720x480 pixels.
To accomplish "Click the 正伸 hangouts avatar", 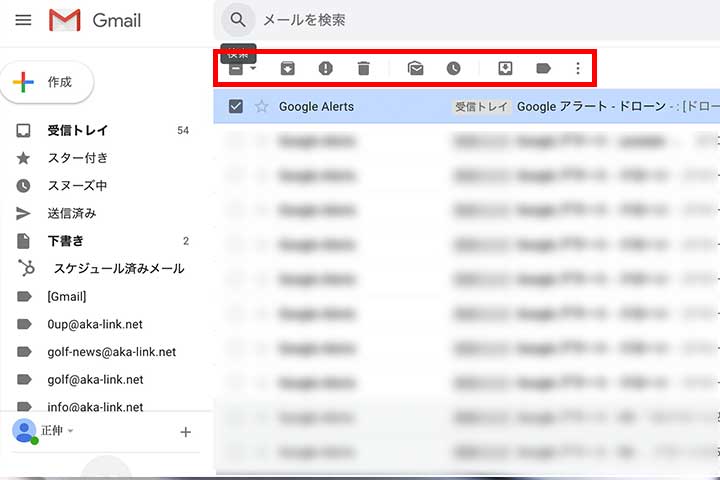I will pyautogui.click(x=24, y=431).
